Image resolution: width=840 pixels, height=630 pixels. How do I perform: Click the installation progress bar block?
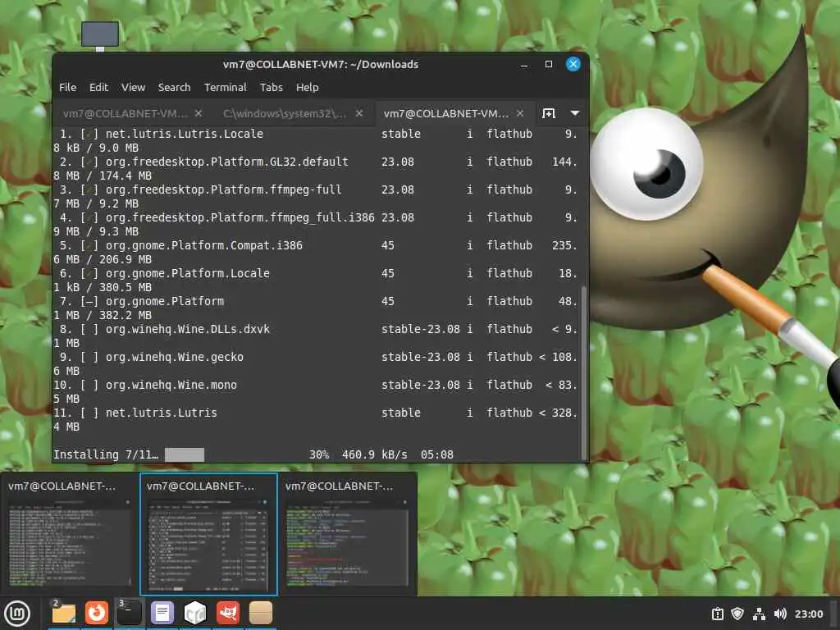click(185, 454)
